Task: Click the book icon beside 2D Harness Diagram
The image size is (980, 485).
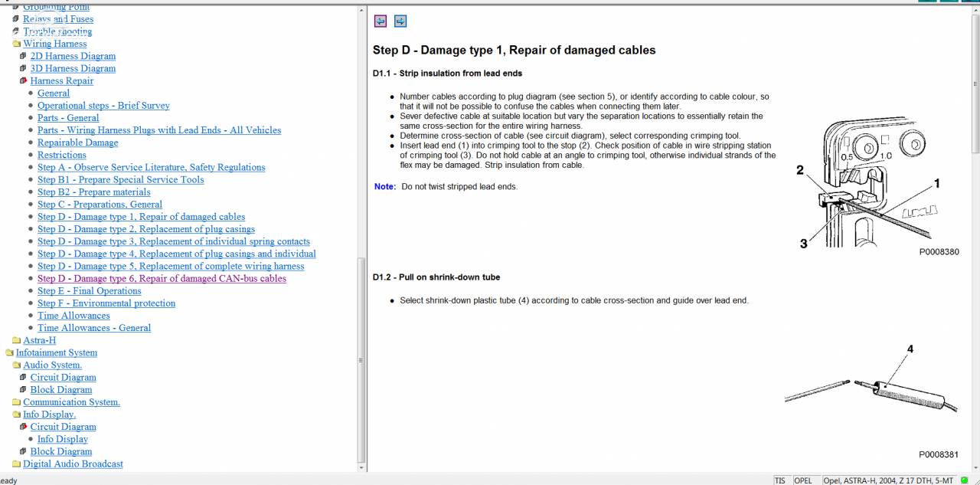Action: coord(23,56)
